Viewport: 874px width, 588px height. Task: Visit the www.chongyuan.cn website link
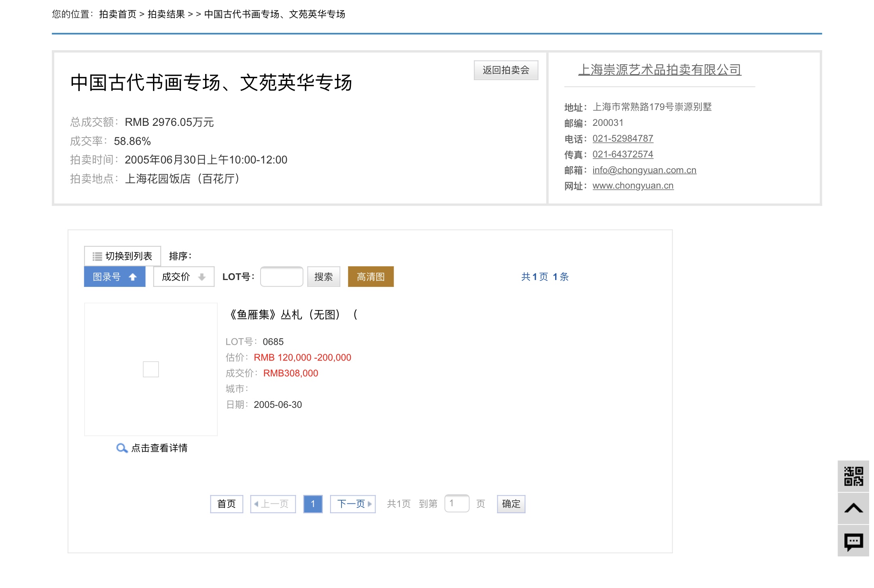point(633,185)
